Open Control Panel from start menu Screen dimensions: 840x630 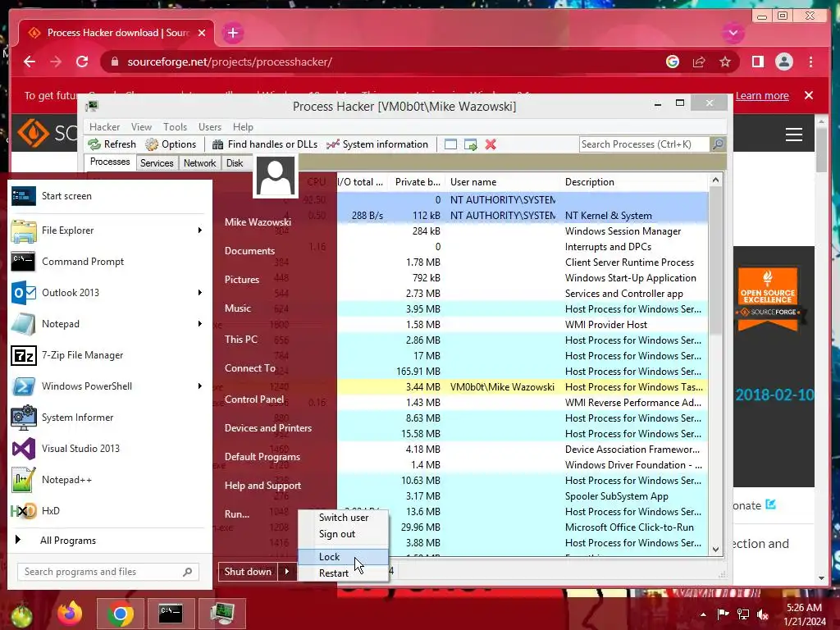[254, 399]
